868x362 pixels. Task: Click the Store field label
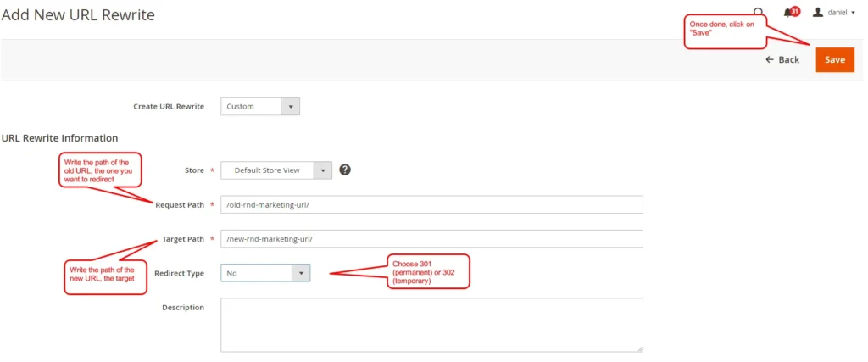[194, 170]
